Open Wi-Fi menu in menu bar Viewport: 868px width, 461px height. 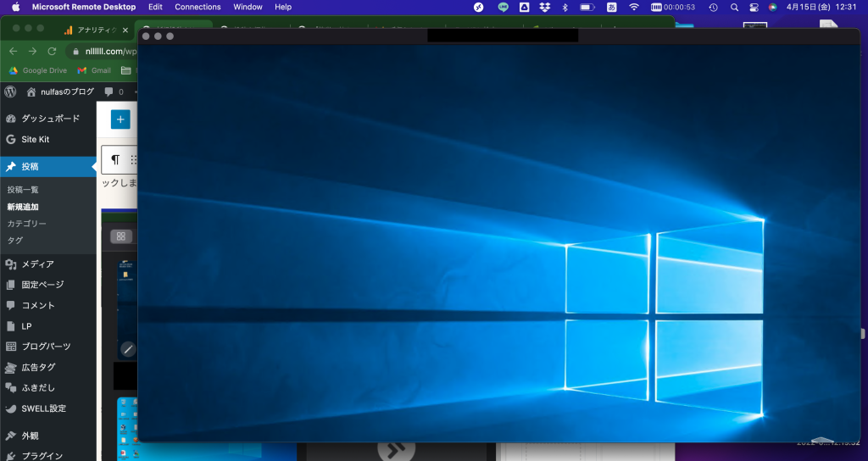click(x=634, y=7)
